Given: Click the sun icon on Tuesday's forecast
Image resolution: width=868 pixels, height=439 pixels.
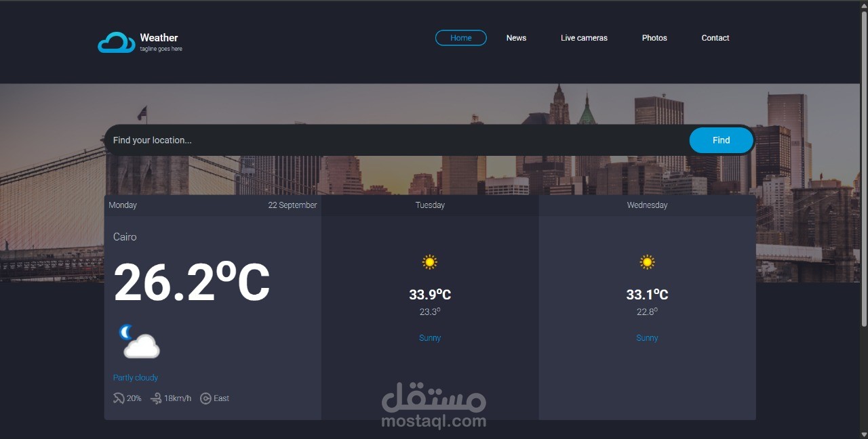Looking at the screenshot, I should pyautogui.click(x=429, y=262).
